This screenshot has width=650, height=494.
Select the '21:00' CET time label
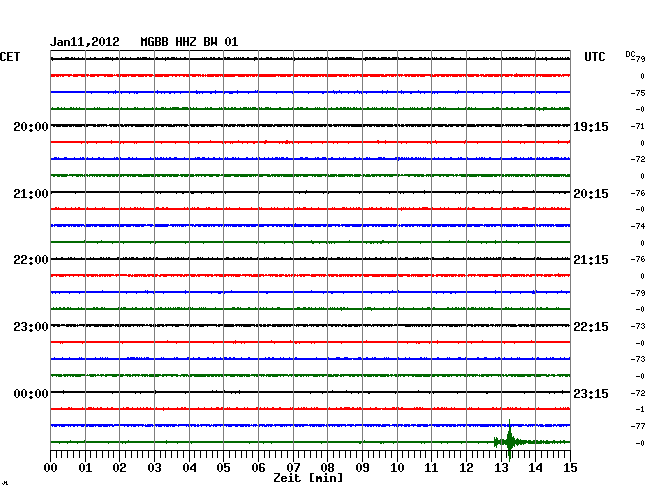(31, 194)
